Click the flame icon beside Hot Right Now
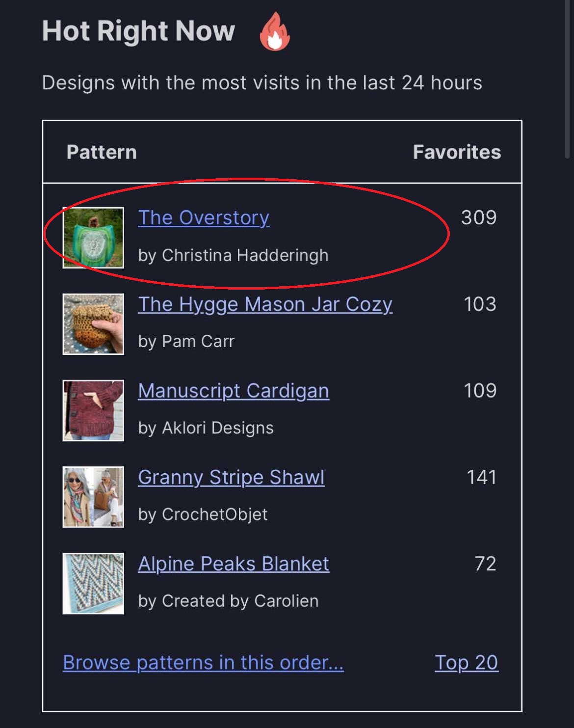Viewport: 574px width, 728px height. click(275, 31)
